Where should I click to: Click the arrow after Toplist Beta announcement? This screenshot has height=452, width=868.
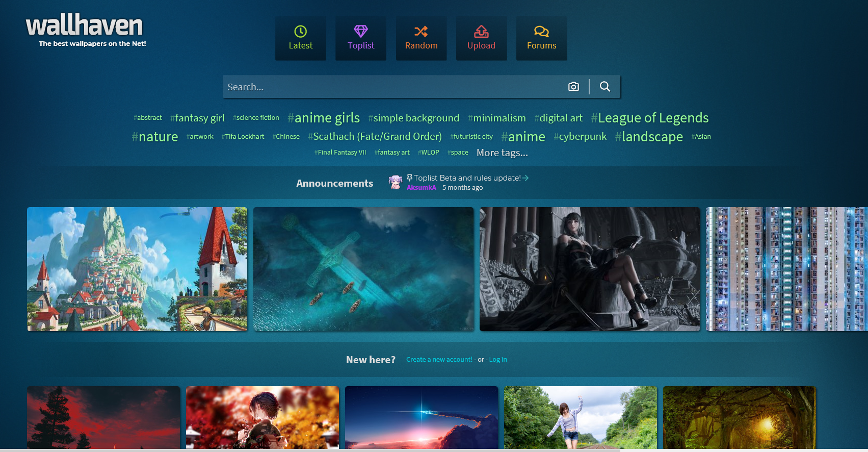(525, 178)
